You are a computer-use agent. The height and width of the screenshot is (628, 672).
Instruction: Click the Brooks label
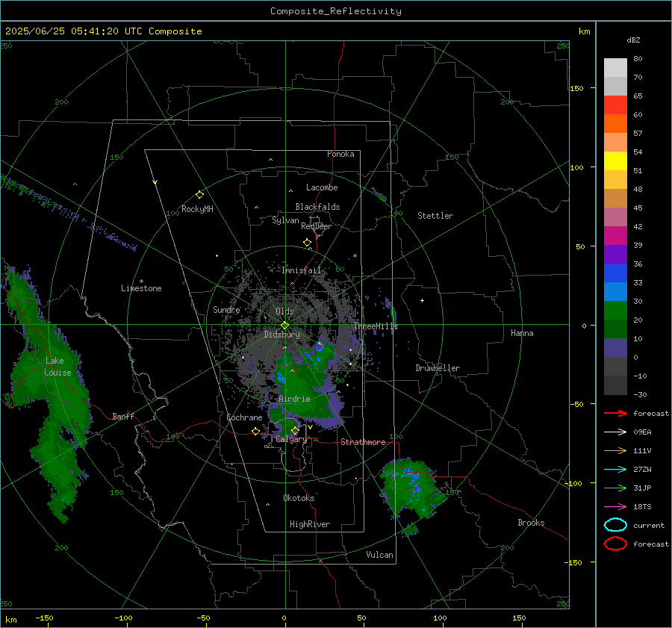(x=531, y=523)
